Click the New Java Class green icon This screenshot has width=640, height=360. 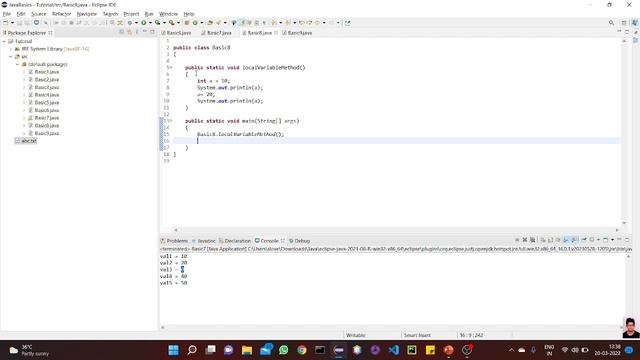point(195,23)
